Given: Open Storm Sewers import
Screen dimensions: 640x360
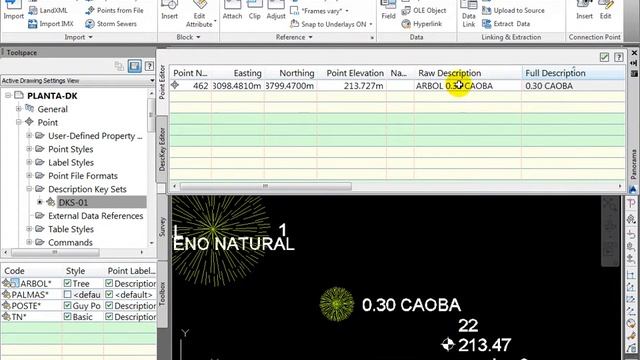Looking at the screenshot, I should (111, 24).
